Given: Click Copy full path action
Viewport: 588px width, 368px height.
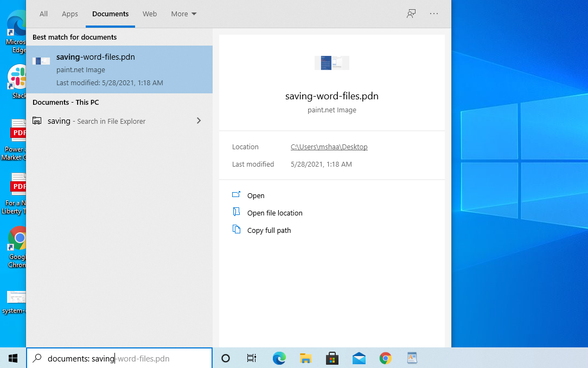Looking at the screenshot, I should (x=269, y=231).
